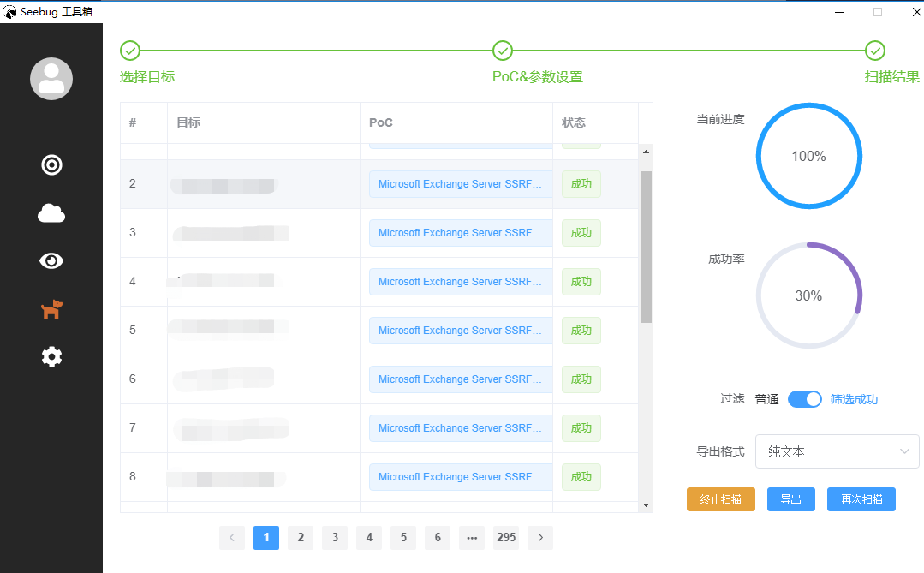Minimize the Seebug 工具箱 window
The height and width of the screenshot is (573, 924).
[x=839, y=12]
